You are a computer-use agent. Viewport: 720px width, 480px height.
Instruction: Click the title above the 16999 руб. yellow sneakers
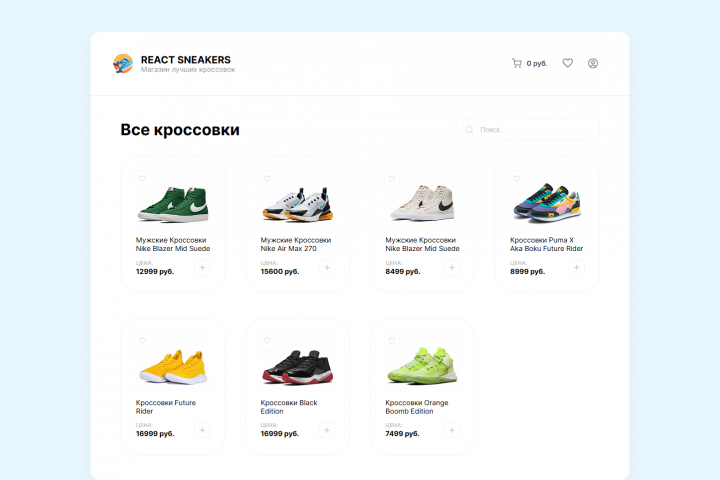(166, 407)
